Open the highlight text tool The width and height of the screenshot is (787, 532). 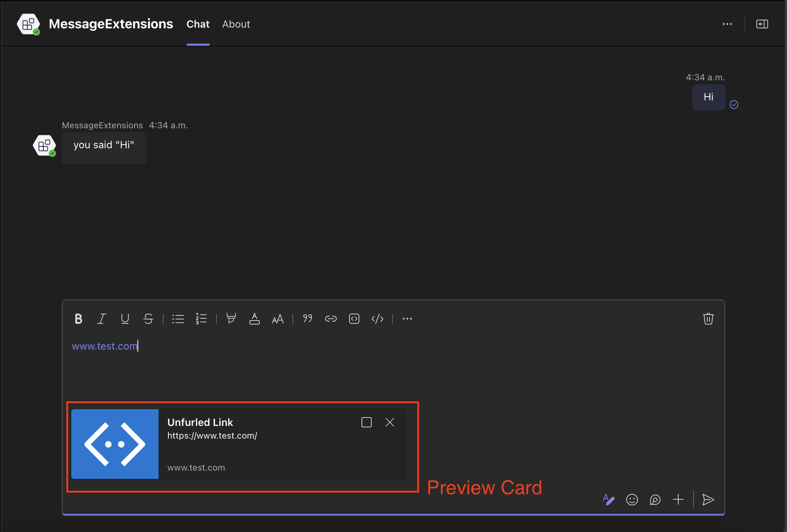(231, 319)
